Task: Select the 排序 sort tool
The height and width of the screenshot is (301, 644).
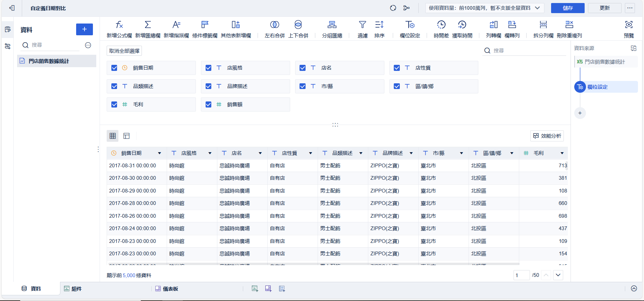Action: (x=379, y=25)
